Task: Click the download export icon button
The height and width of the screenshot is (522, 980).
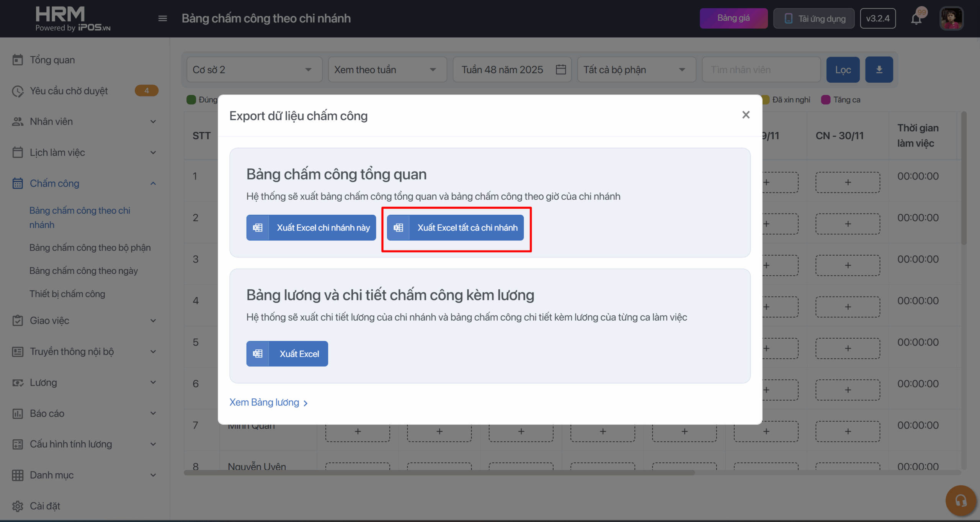Action: pyautogui.click(x=879, y=70)
